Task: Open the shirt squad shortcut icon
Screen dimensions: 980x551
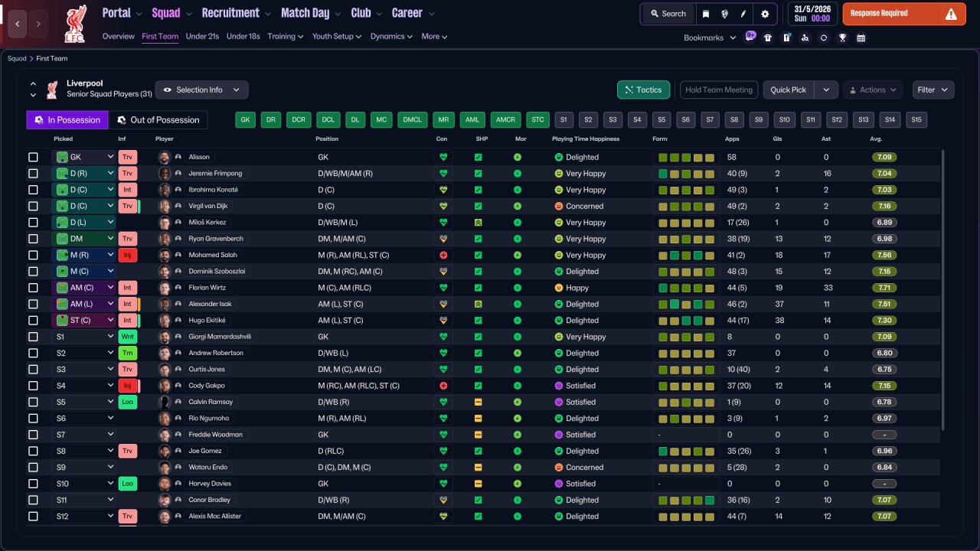Action: (768, 37)
